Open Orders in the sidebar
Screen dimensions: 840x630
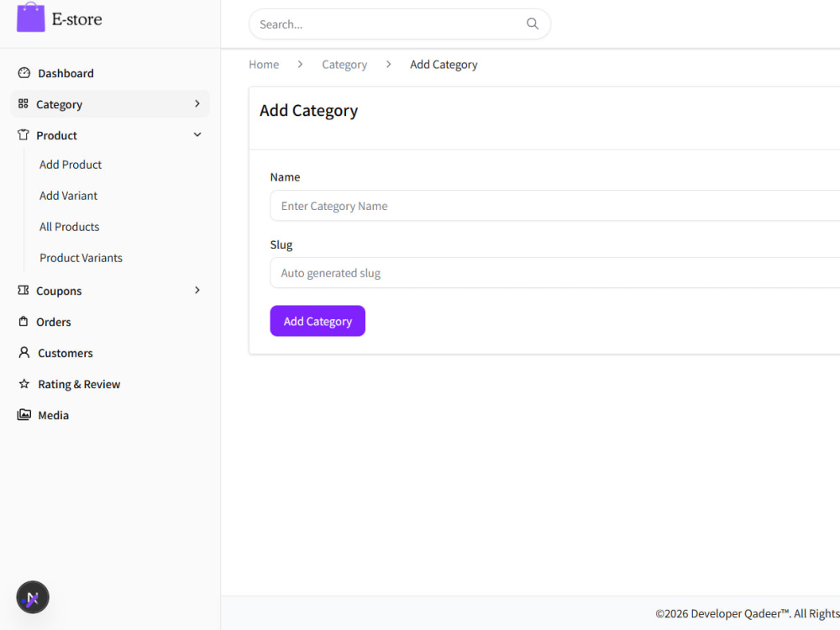click(x=54, y=322)
